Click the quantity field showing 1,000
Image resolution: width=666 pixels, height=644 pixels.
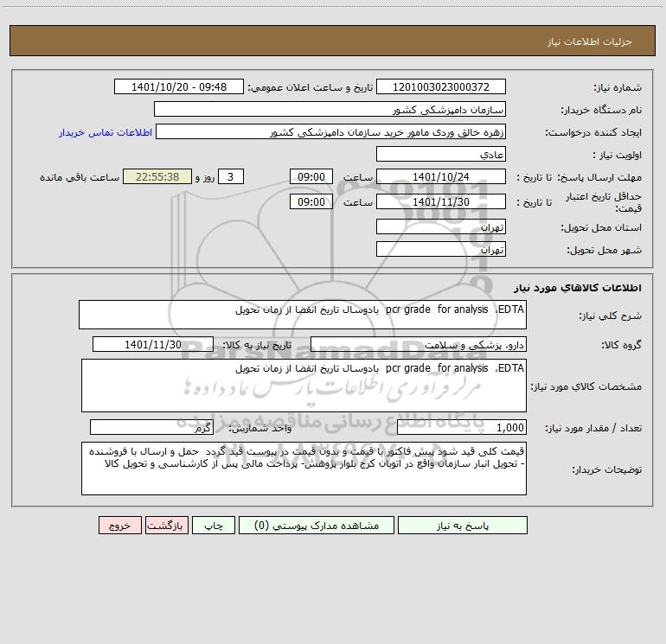click(x=462, y=428)
